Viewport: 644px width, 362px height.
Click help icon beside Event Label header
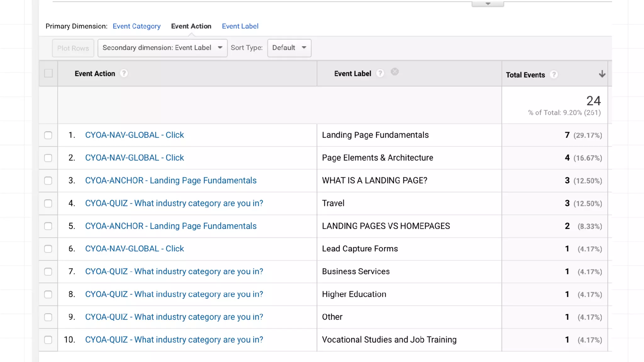tap(380, 73)
